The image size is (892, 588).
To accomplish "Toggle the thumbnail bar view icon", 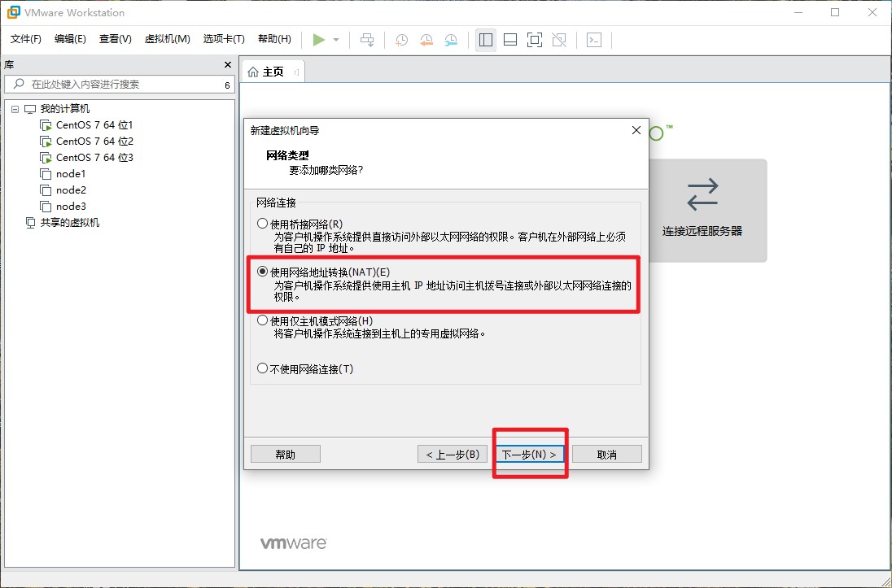I will pyautogui.click(x=510, y=40).
